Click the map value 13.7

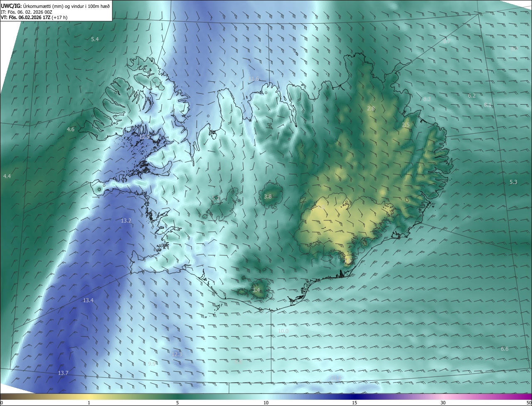(x=63, y=373)
